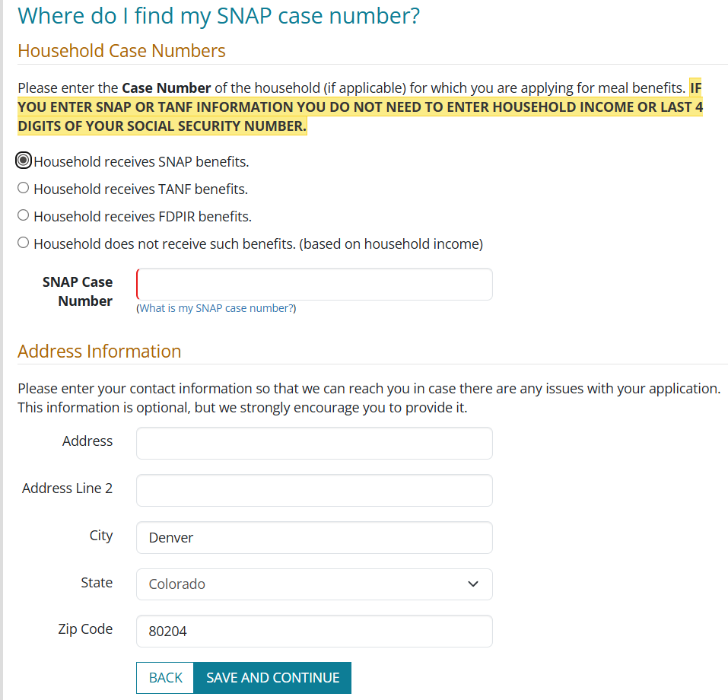Click the Where do I find my SNAP case number heading

point(218,16)
